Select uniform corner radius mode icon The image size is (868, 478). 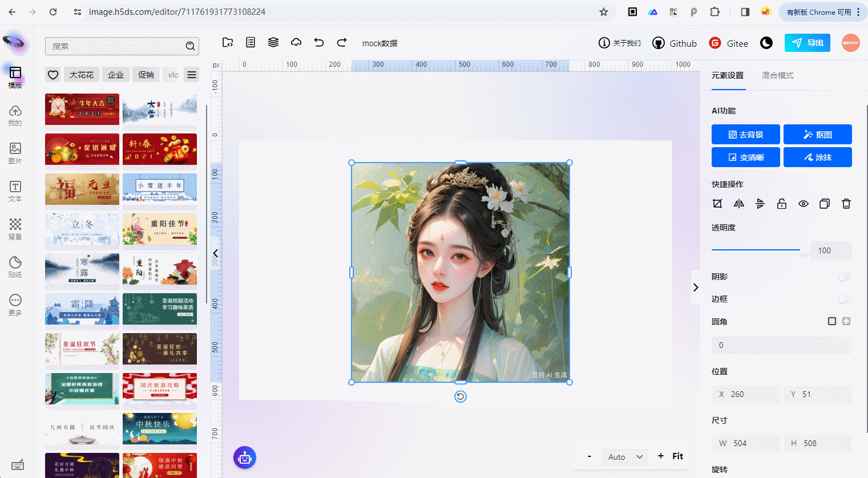point(832,321)
